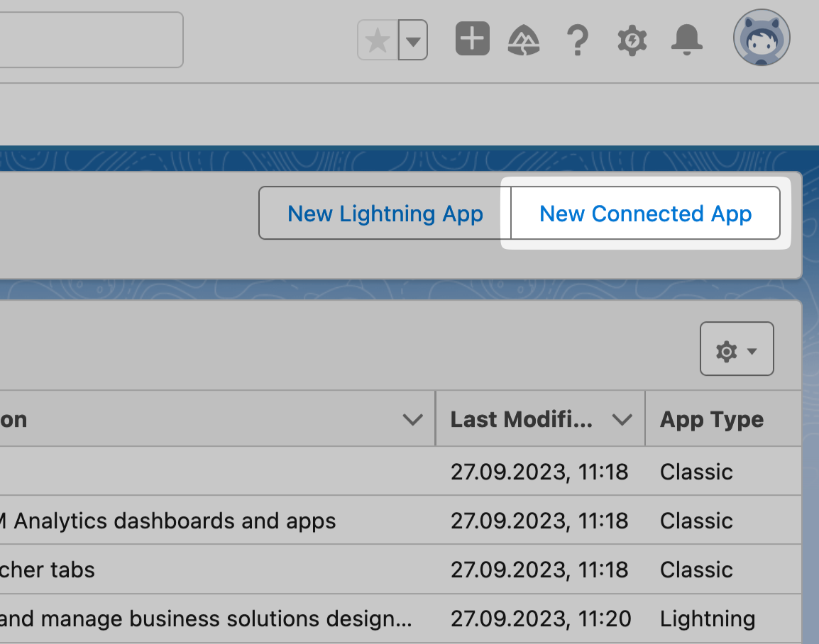The image size is (819, 644).
Task: Click the App Type column header
Action: (x=712, y=419)
